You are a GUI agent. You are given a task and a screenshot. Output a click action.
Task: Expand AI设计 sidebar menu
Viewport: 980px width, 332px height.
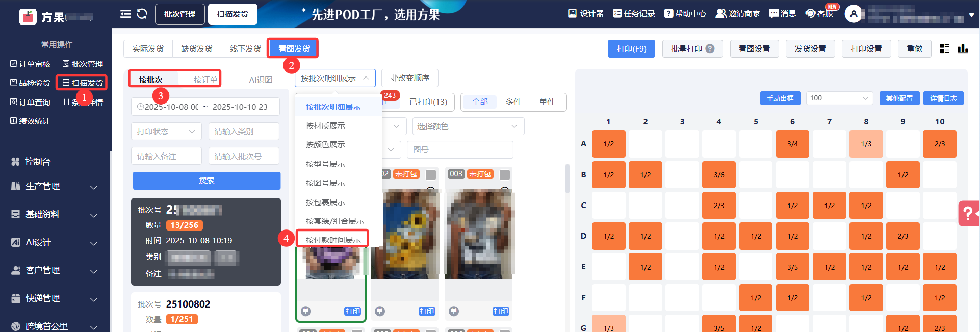pyautogui.click(x=55, y=243)
